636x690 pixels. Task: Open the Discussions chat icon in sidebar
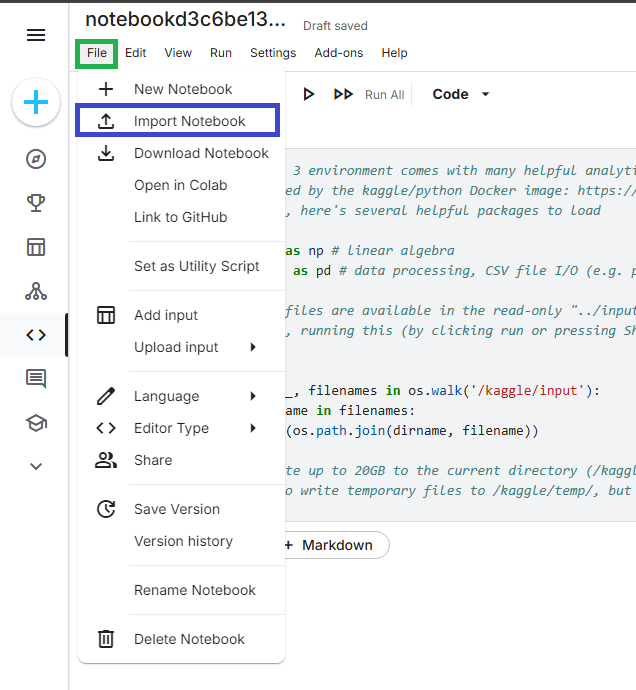pos(36,379)
